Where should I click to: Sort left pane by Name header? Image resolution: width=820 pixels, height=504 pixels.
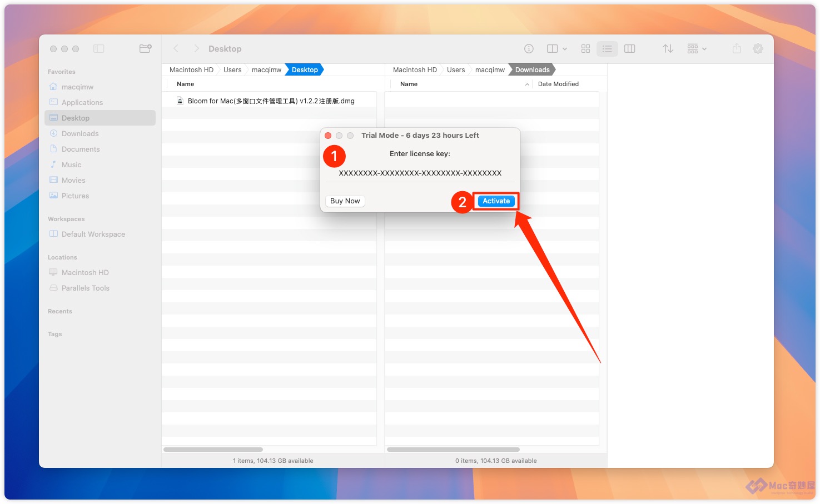click(x=185, y=84)
